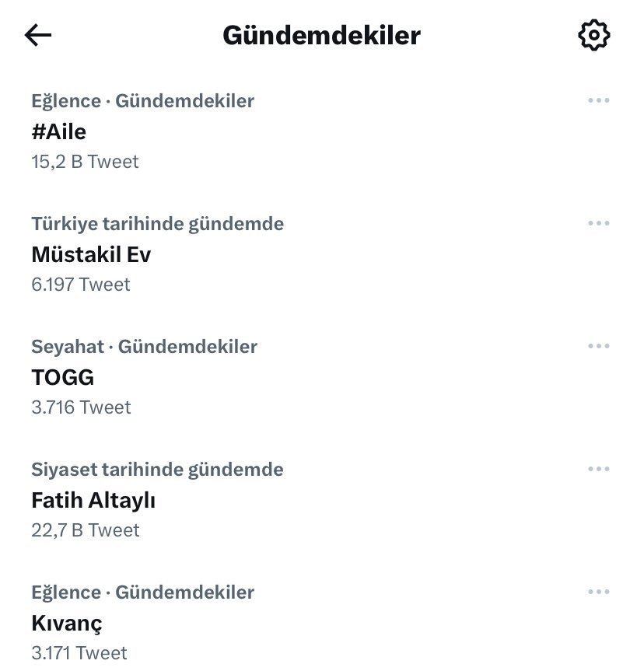Open more options for Müstakil Ev trend

(598, 223)
